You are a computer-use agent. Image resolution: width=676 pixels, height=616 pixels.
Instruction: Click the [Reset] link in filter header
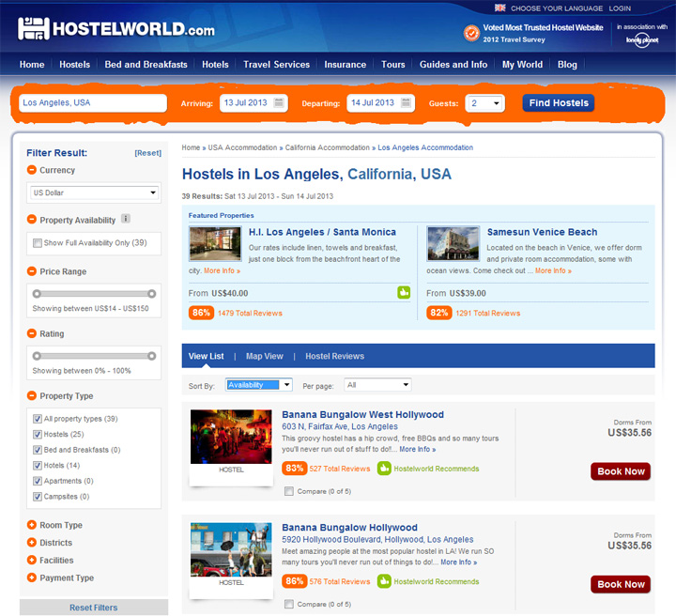tap(148, 153)
